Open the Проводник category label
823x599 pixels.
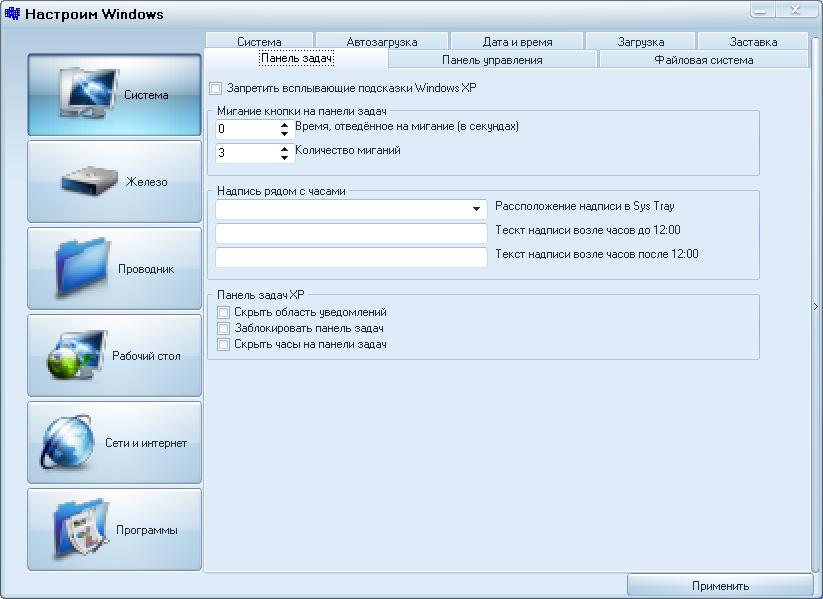click(146, 269)
